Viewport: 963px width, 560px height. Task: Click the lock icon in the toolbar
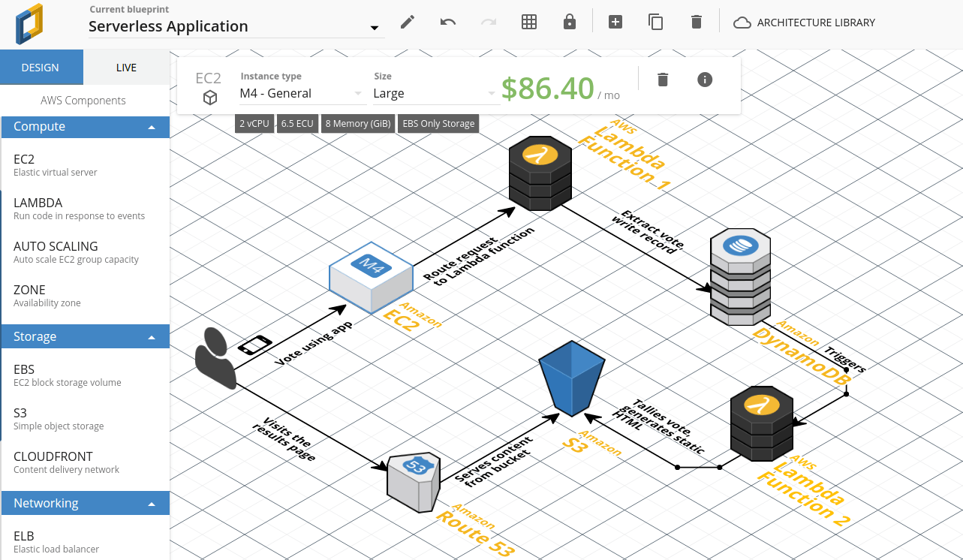[x=570, y=21]
